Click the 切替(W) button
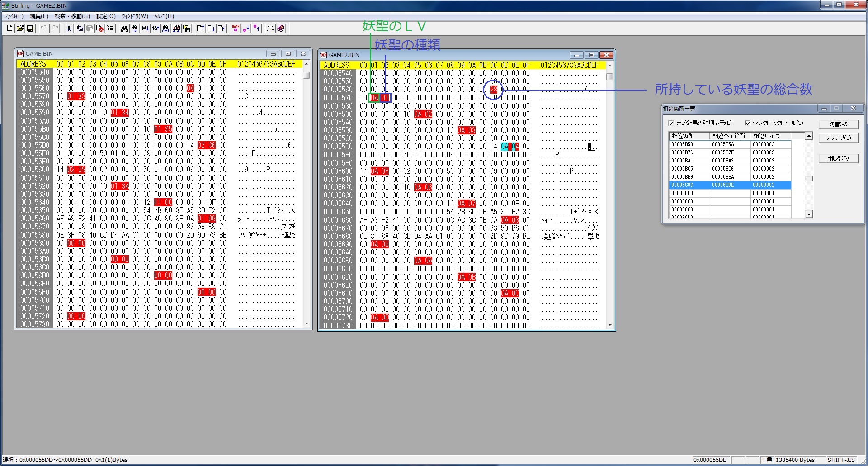The width and height of the screenshot is (868, 466). (x=838, y=124)
